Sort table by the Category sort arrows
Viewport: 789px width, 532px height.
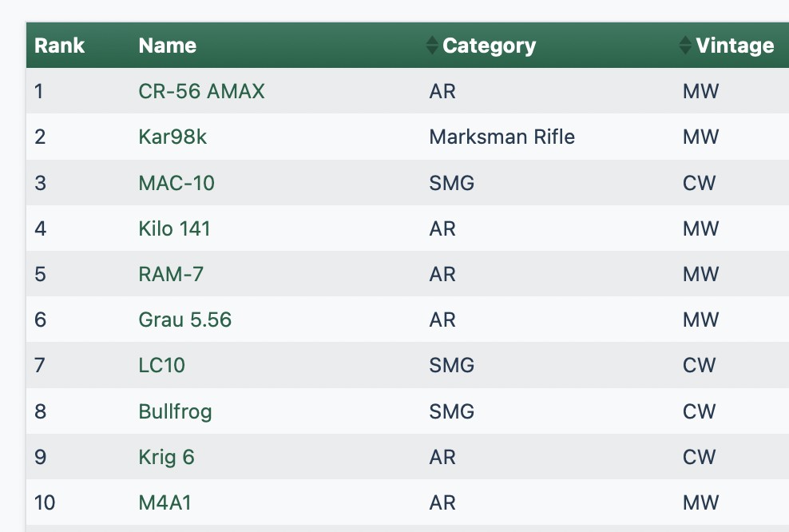tap(685, 46)
